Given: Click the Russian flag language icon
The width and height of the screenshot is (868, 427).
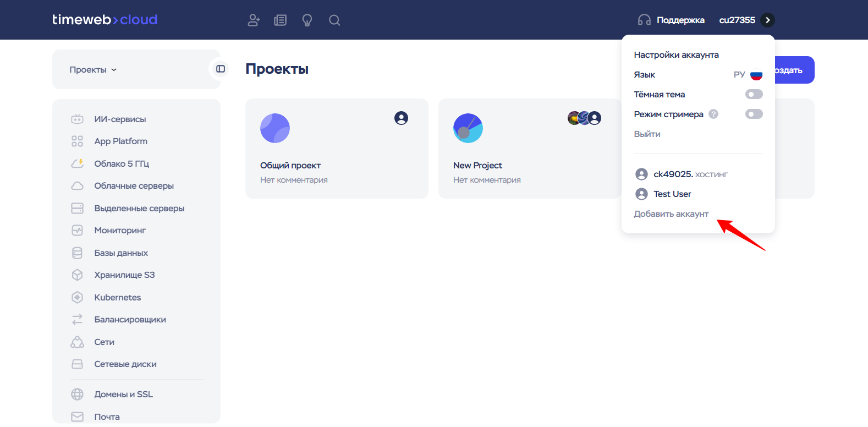Looking at the screenshot, I should [756, 74].
